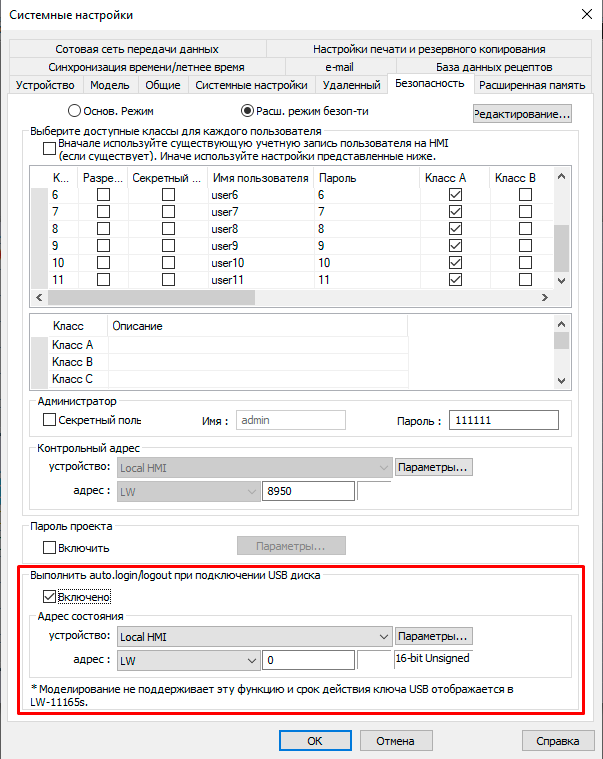603x759 pixels.
Task: Open the Системные настройки tab
Action: (x=251, y=85)
